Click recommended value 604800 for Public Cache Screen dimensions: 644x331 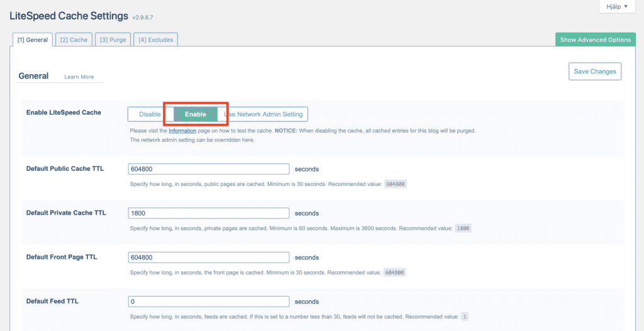[396, 185]
